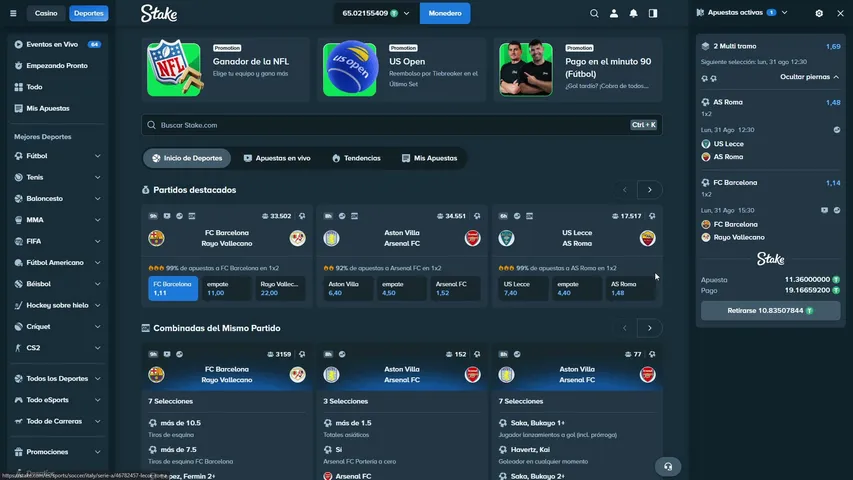
Task: Select Tendencias tab
Action: point(356,158)
